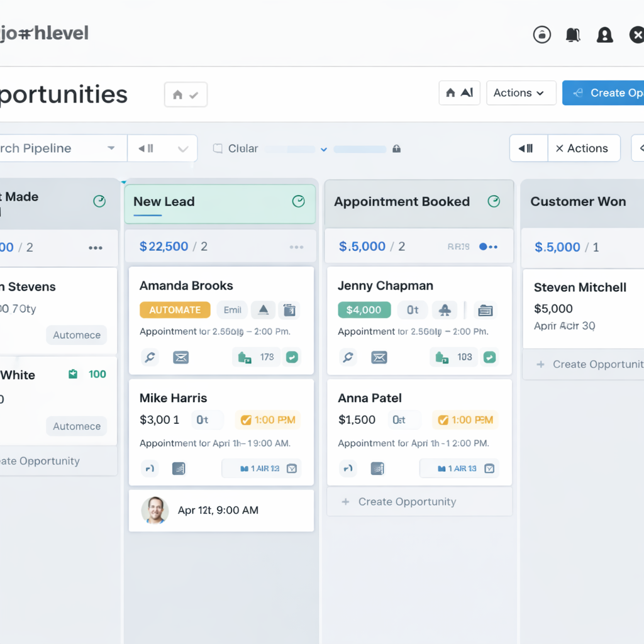This screenshot has height=644, width=644.
Task: Open the three-dot menu in New Lead column
Action: point(296,247)
